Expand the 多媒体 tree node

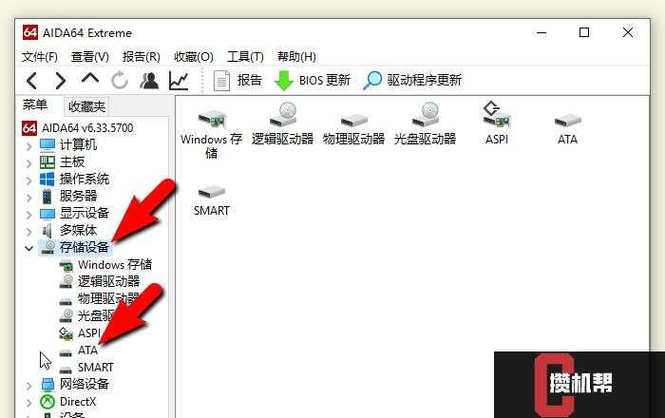coord(29,231)
